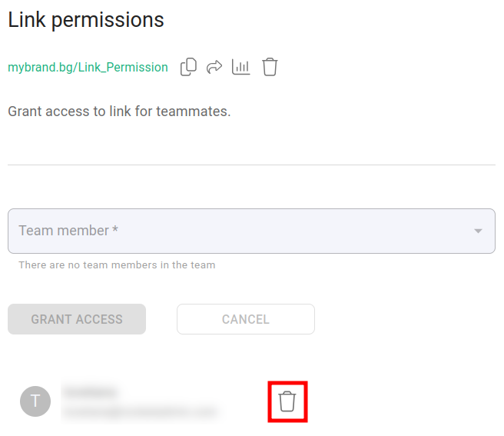Screen dimensions: 504x436
Task: Open link statistics chart icon
Action: click(x=241, y=67)
